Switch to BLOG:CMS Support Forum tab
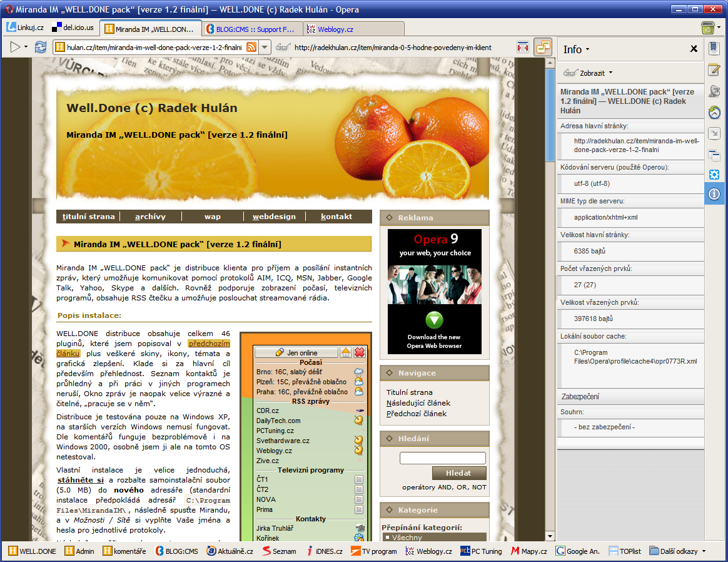 point(251,29)
